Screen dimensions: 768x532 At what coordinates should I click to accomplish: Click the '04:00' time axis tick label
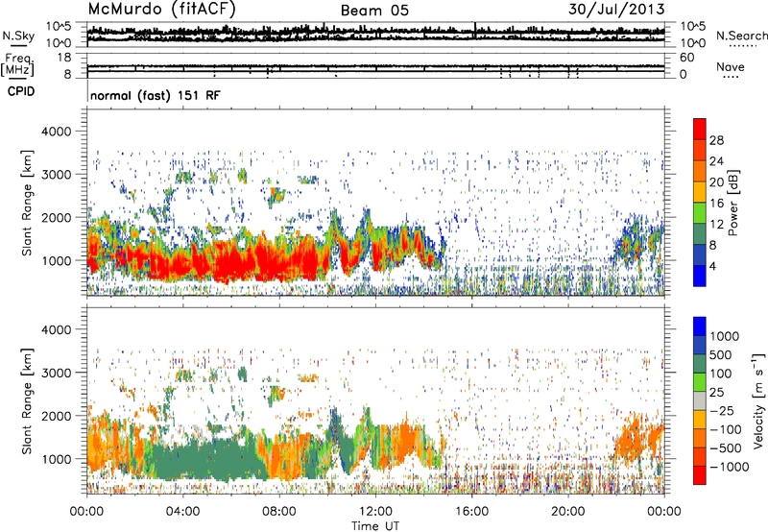(182, 512)
